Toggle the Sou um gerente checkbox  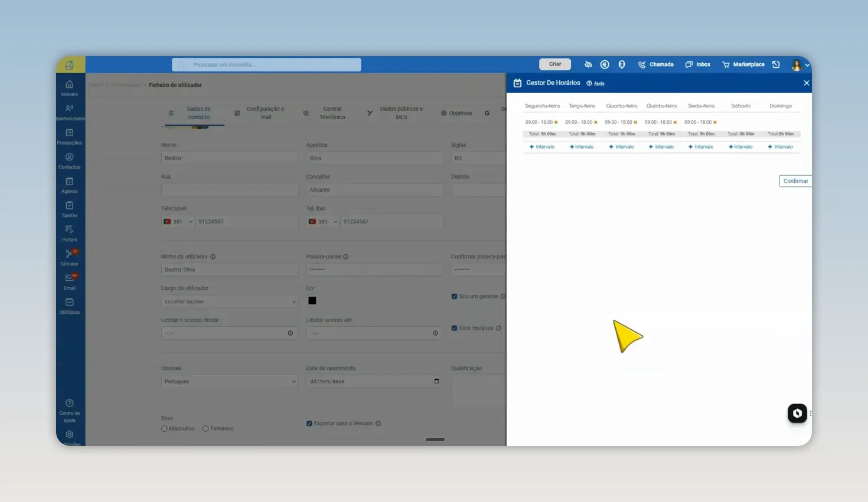point(454,296)
